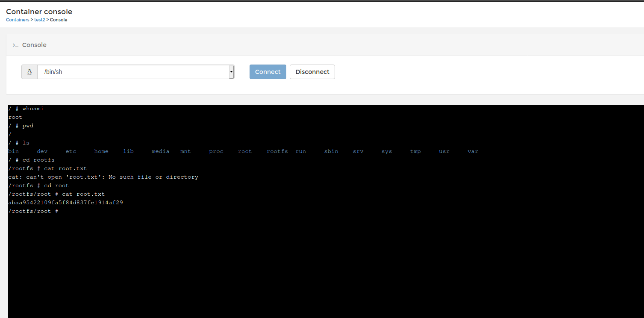Click the 'home' directory in ls output
This screenshot has width=644, height=318.
click(101, 151)
